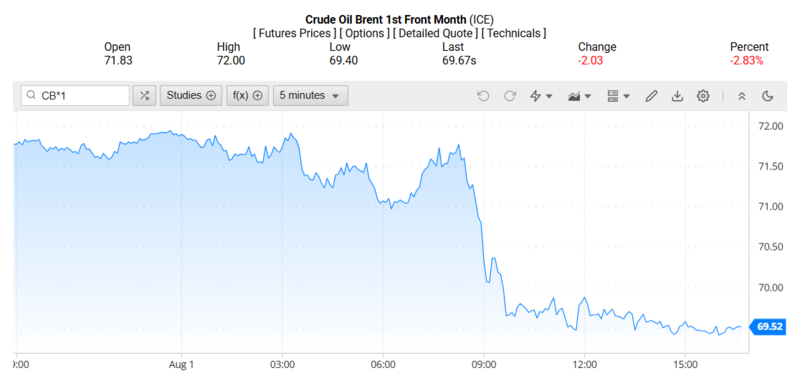The height and width of the screenshot is (373, 800).
Task: Select the pencil drawing tool
Action: pyautogui.click(x=651, y=96)
